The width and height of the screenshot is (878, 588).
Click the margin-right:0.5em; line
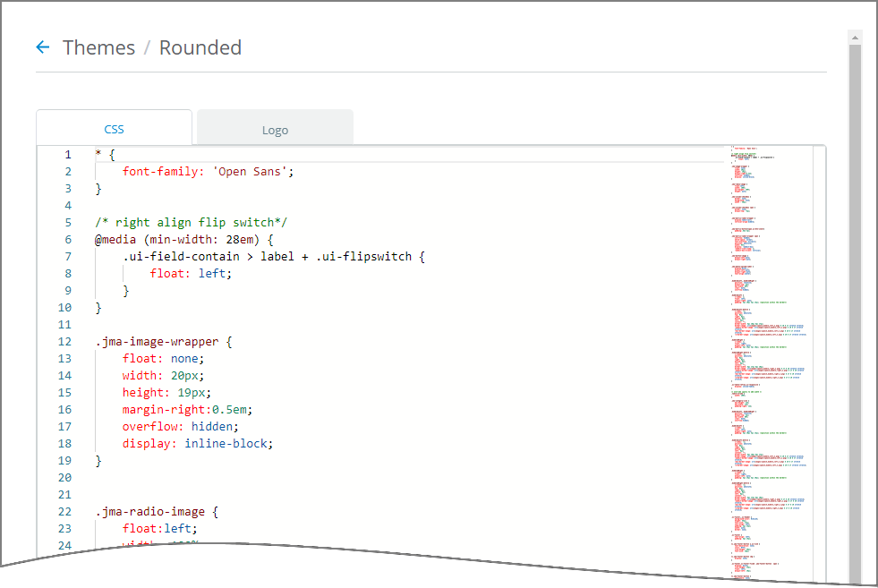tap(188, 409)
